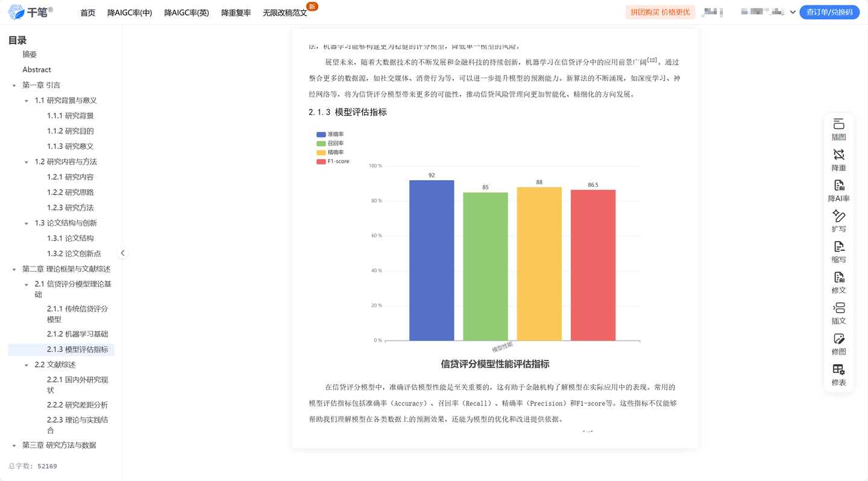868x481 pixels.
Task: Toggle the 精确率 legend series
Action: [330, 152]
